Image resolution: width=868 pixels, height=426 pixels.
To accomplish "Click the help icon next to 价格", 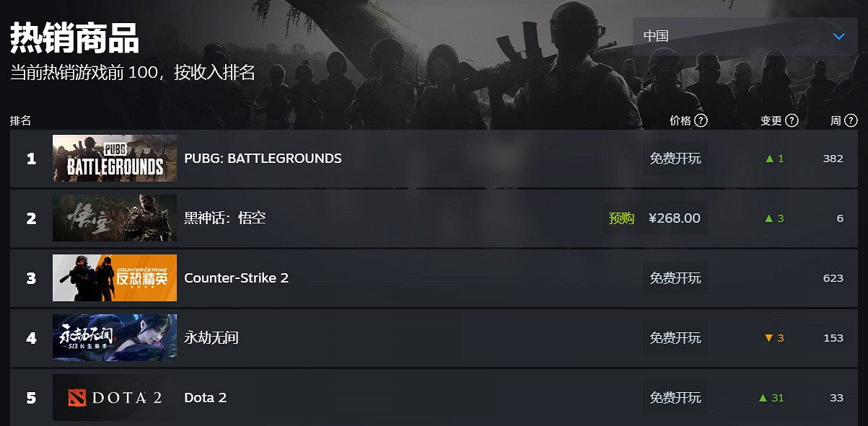I will click(701, 120).
